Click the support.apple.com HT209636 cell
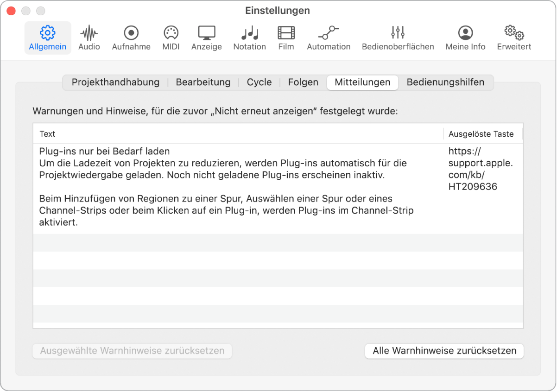557x392 pixels. tap(481, 169)
